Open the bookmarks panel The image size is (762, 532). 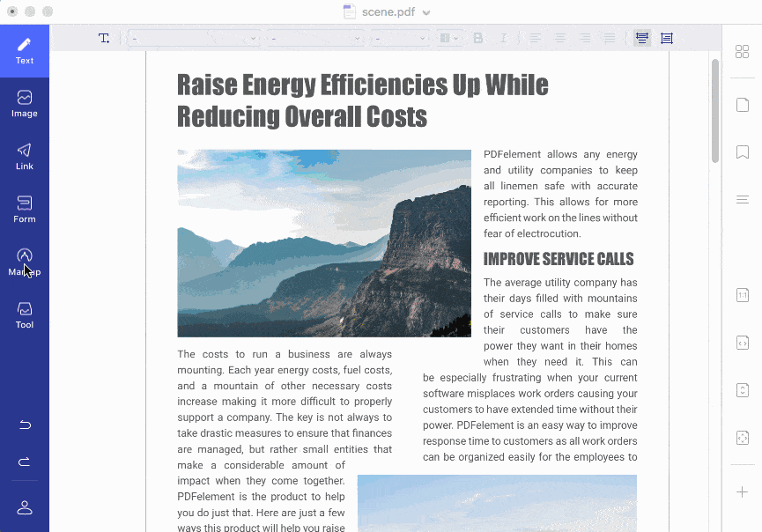click(742, 152)
